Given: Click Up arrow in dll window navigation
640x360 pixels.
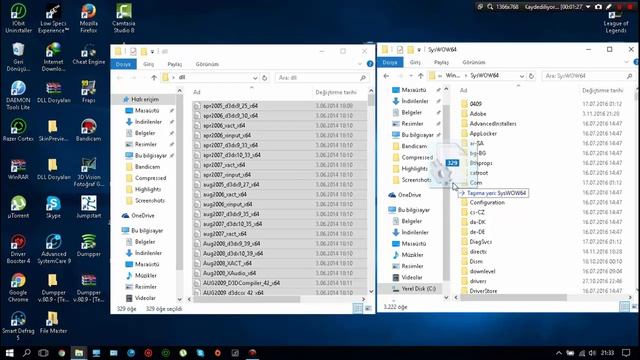Looking at the screenshot, I should [x=154, y=78].
